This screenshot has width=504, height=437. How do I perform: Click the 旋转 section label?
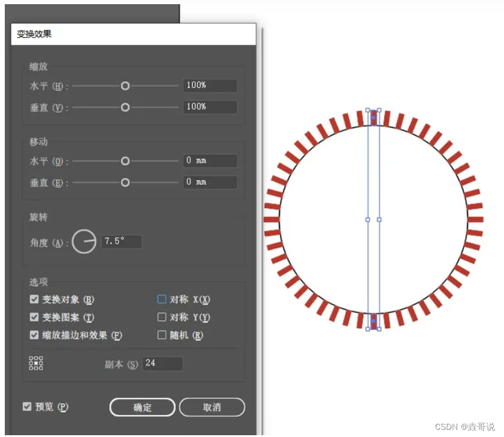tap(38, 217)
